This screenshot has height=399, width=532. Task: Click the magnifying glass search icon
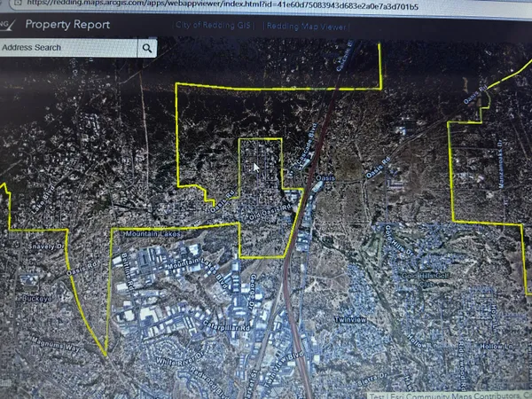coord(147,48)
